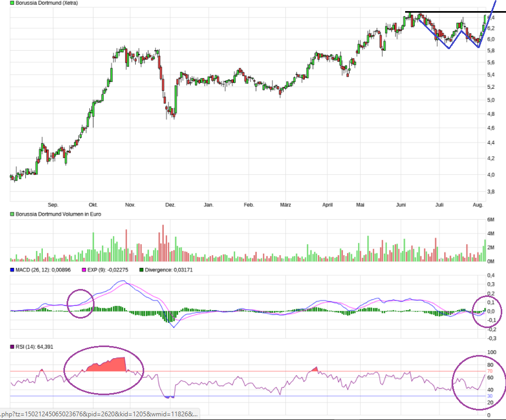506x420 pixels.
Task: Click the blue MACD legend square
Action: 13,270
